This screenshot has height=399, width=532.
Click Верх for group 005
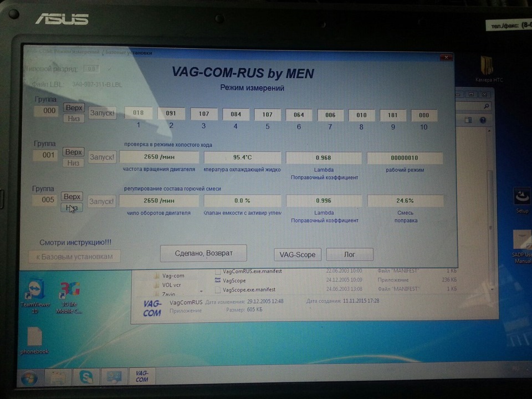click(72, 196)
